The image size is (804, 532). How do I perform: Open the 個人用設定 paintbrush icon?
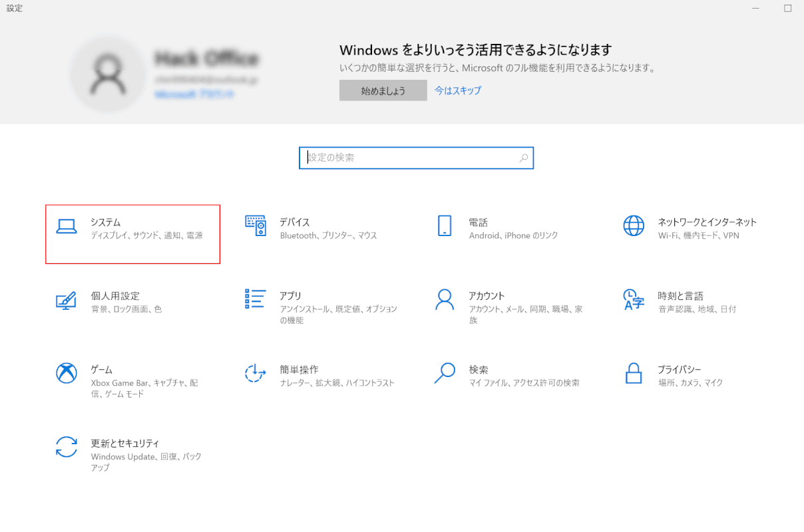(x=66, y=300)
